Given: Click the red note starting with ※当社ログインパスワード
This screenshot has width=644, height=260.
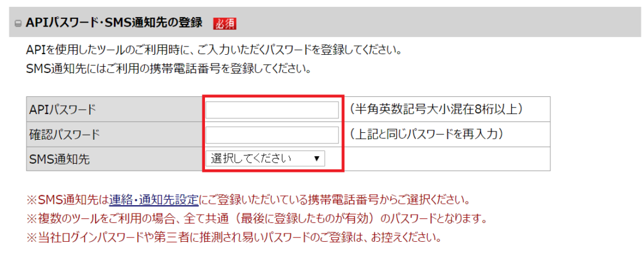Looking at the screenshot, I should pyautogui.click(x=233, y=238).
